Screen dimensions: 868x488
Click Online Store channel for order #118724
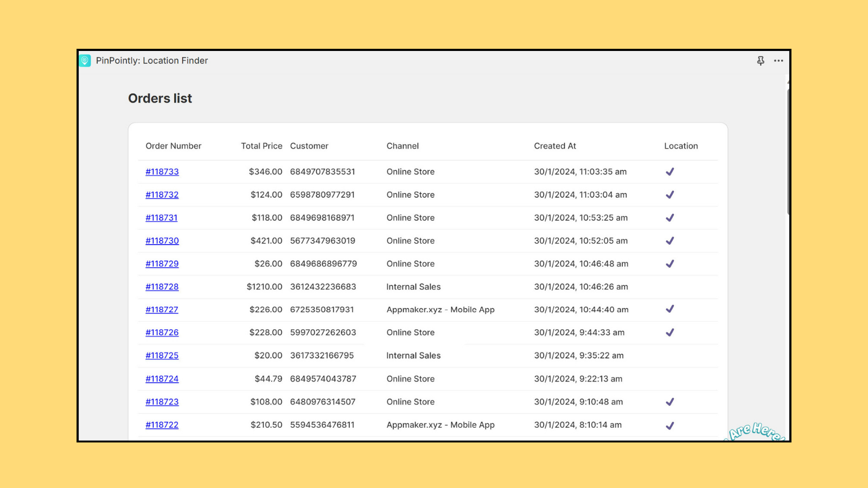click(x=411, y=379)
